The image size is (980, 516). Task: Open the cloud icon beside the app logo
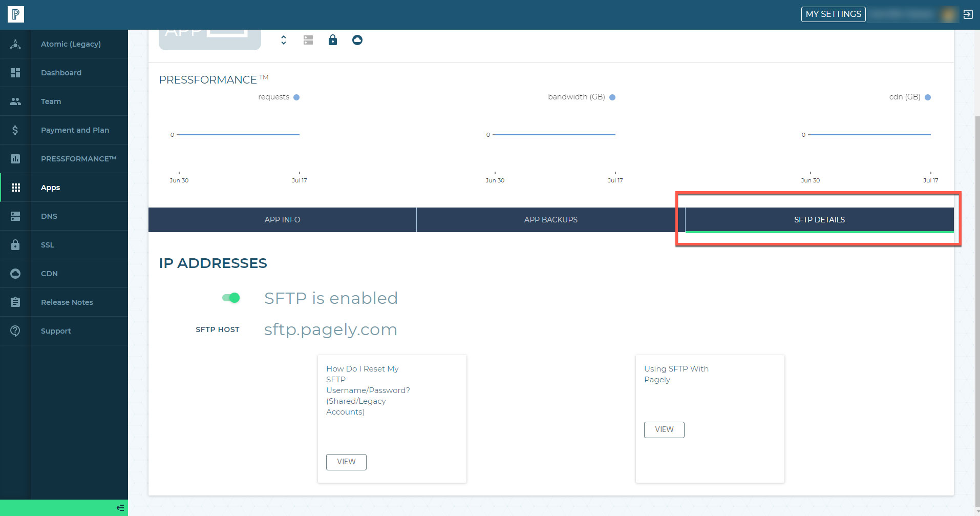[x=357, y=39]
